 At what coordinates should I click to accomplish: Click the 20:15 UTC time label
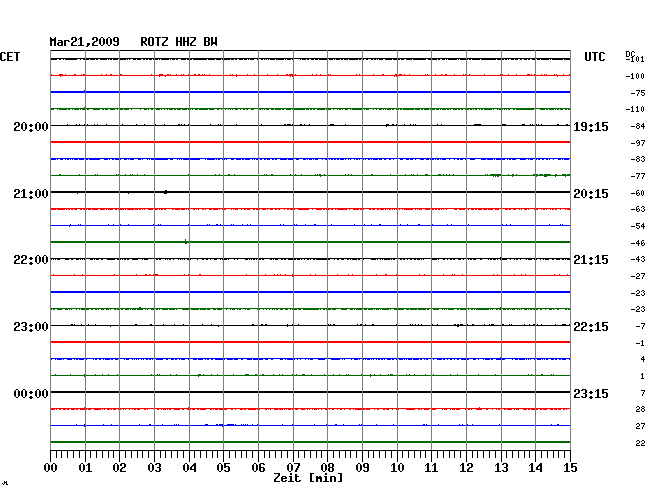tap(591, 194)
